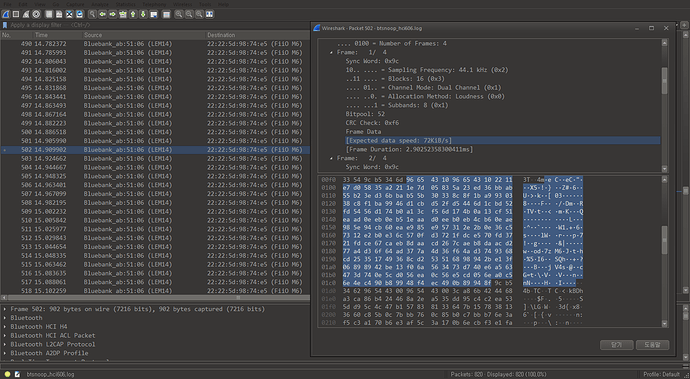This screenshot has height=379, width=690.
Task: Reset text zoom to normal size
Action: coord(199,14)
